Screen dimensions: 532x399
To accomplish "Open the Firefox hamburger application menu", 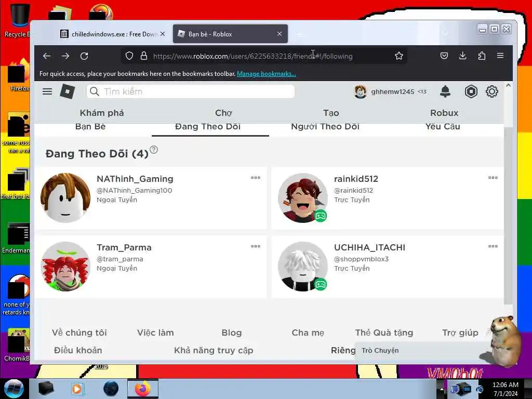I will click(x=500, y=56).
